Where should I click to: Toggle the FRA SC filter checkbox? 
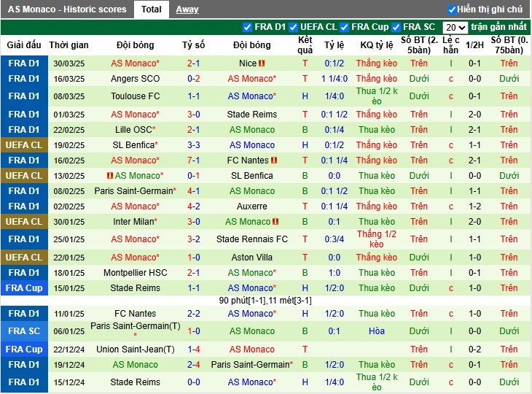tap(396, 27)
